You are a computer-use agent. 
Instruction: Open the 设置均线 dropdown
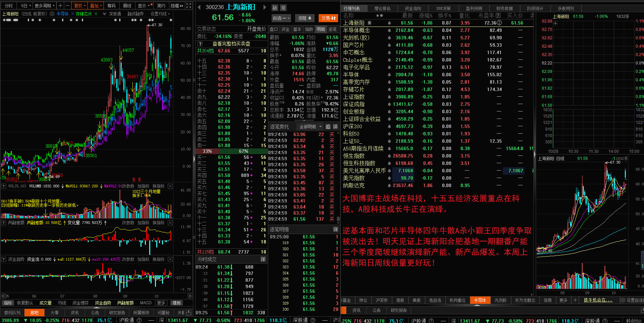click(x=160, y=14)
